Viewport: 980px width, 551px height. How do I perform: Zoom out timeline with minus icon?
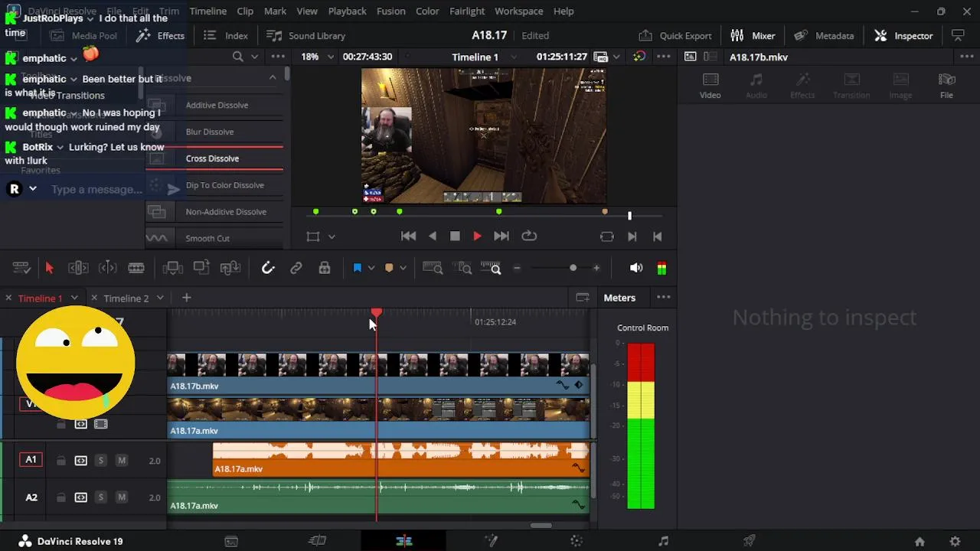(x=517, y=268)
